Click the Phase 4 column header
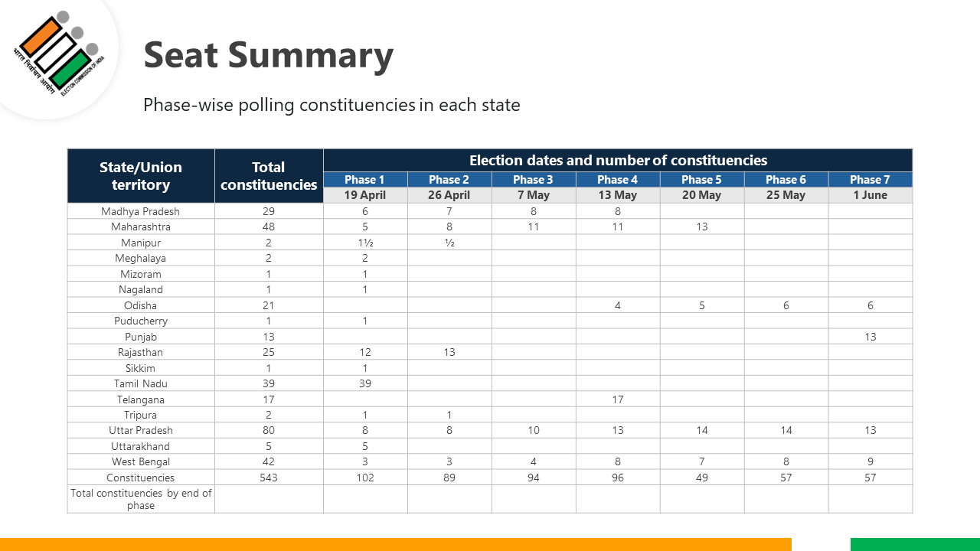This screenshot has height=551, width=980. (618, 180)
